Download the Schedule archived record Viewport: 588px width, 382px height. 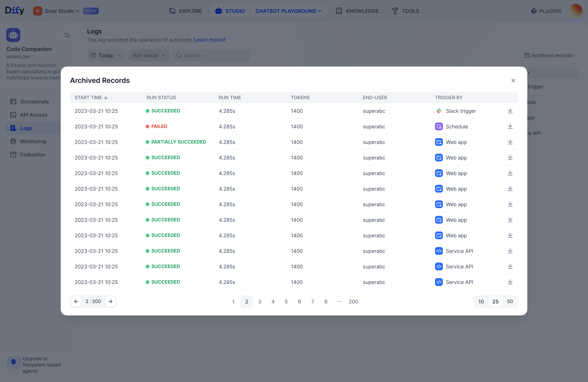tap(510, 126)
